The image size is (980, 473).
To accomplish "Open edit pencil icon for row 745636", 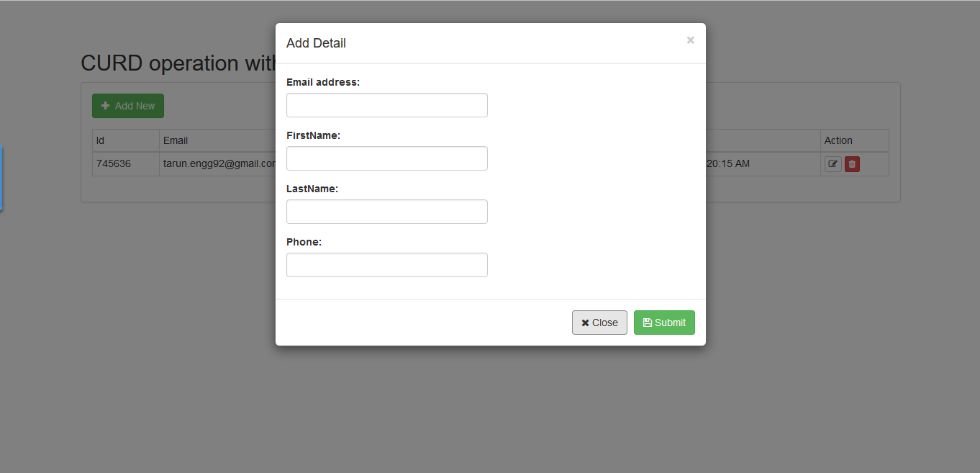I will [x=832, y=164].
